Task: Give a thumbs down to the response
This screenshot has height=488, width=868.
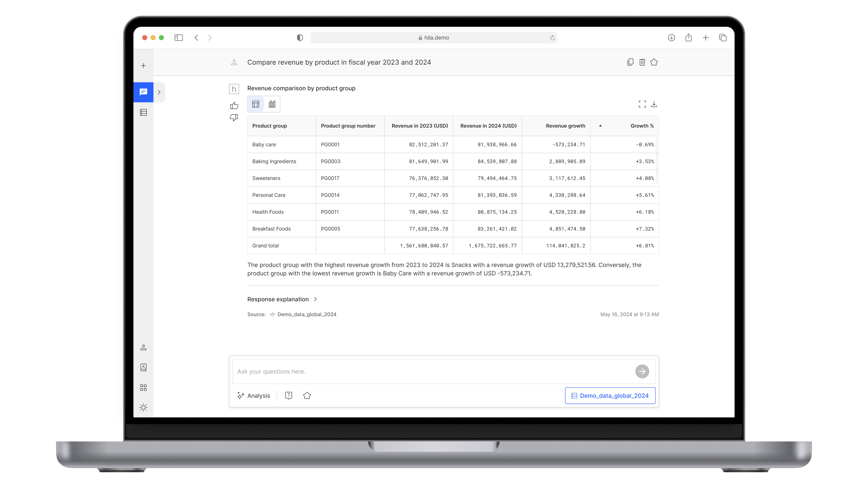Action: point(234,118)
